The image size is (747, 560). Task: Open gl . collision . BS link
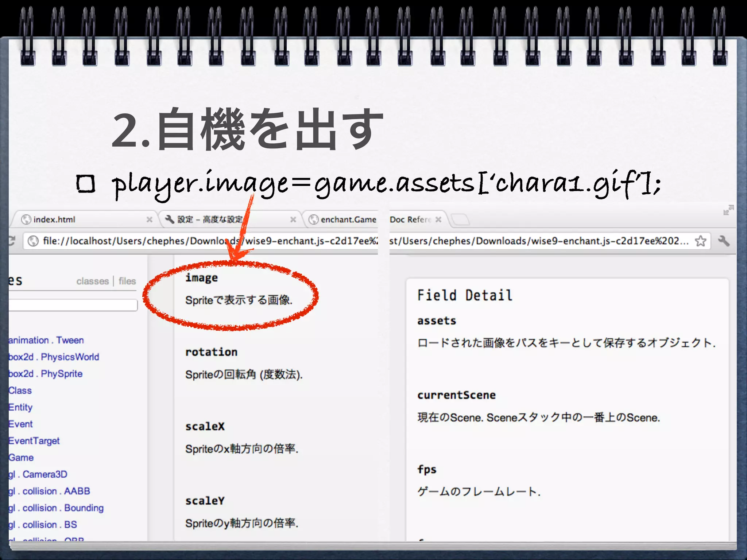43,525
